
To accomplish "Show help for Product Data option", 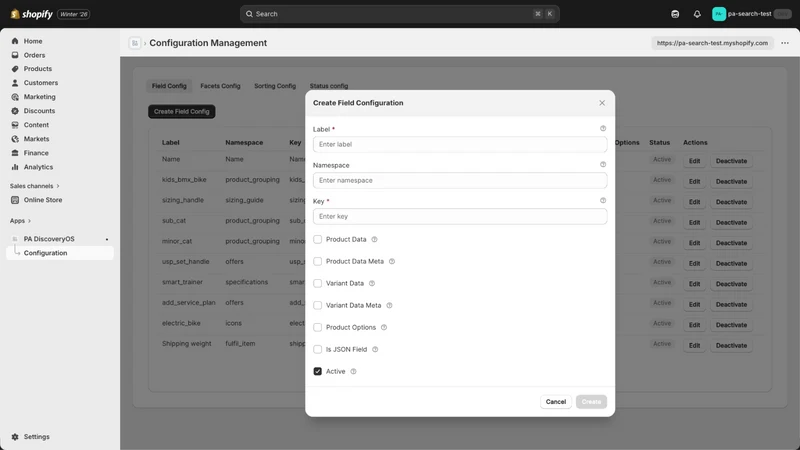I will coord(374,239).
